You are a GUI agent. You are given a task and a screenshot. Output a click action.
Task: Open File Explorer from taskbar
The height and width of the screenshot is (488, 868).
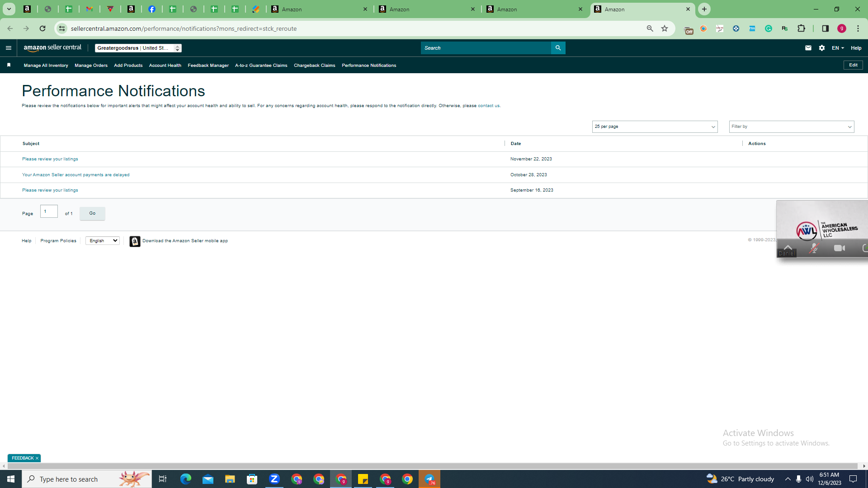(x=230, y=479)
